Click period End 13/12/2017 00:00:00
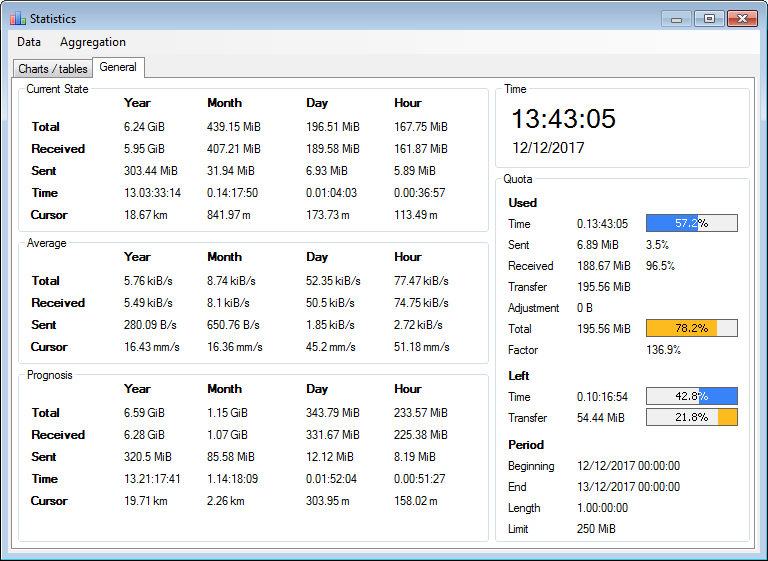 (x=628, y=487)
